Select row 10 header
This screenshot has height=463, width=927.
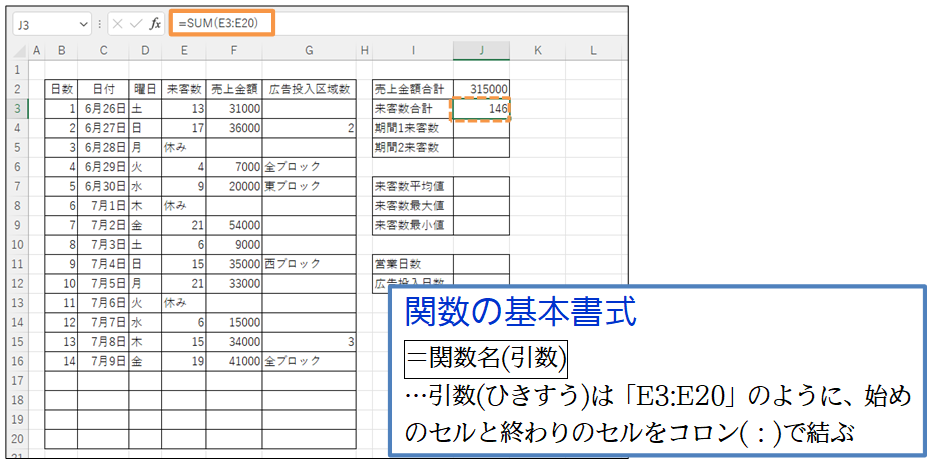(18, 243)
